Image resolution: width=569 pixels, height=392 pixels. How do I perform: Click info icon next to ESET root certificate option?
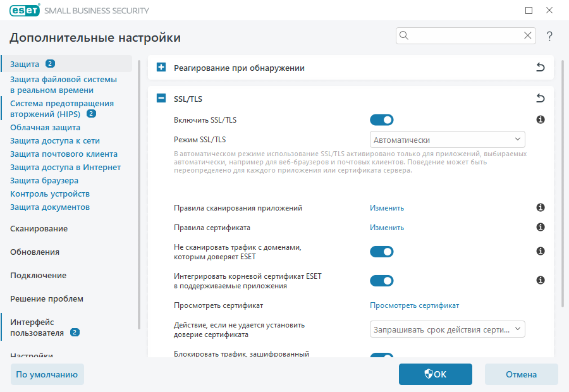[540, 280]
